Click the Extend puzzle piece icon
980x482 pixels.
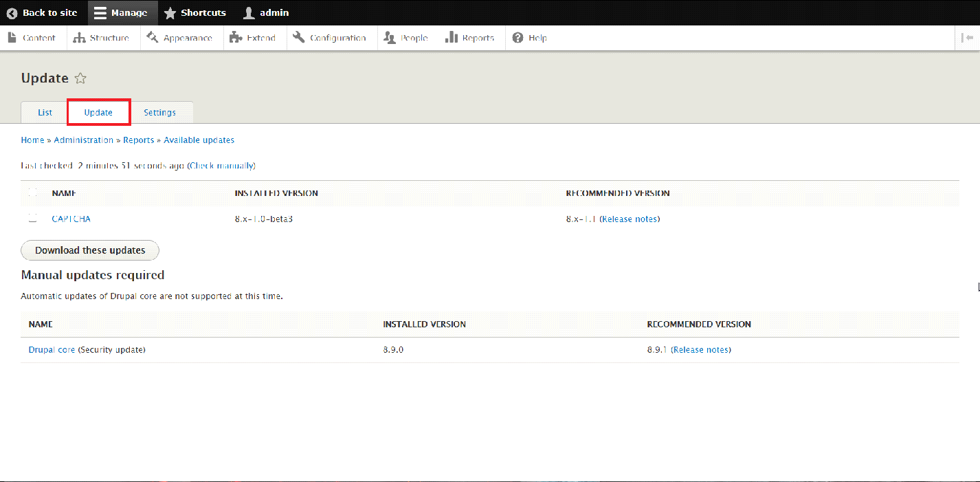[x=236, y=38]
